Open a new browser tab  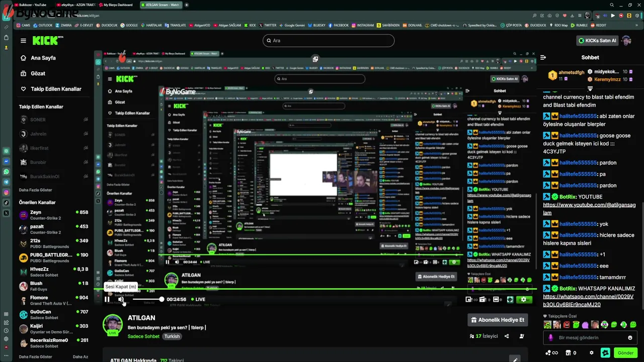pos(187,5)
